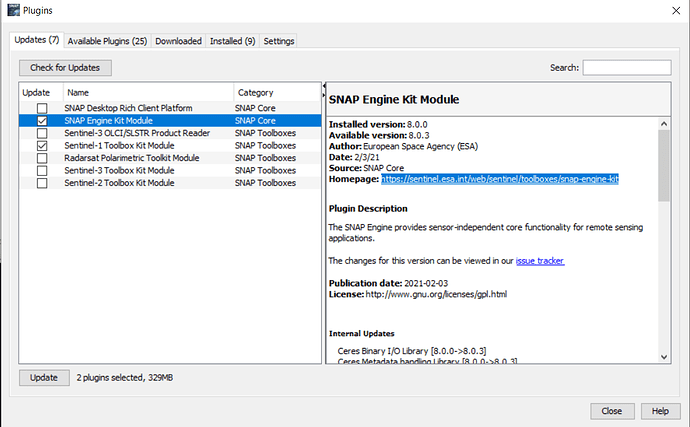Click SNAP Toolboxes category of Radarsat row
The width and height of the screenshot is (690, 427).
[265, 158]
